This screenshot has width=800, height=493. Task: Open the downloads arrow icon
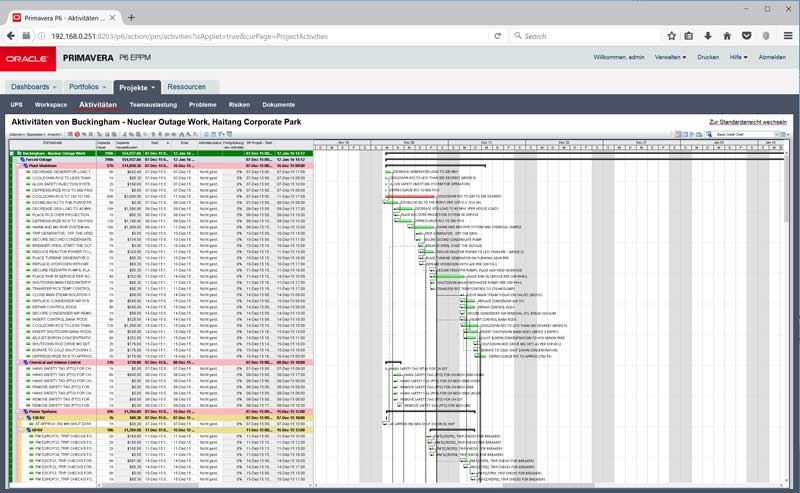[x=708, y=36]
